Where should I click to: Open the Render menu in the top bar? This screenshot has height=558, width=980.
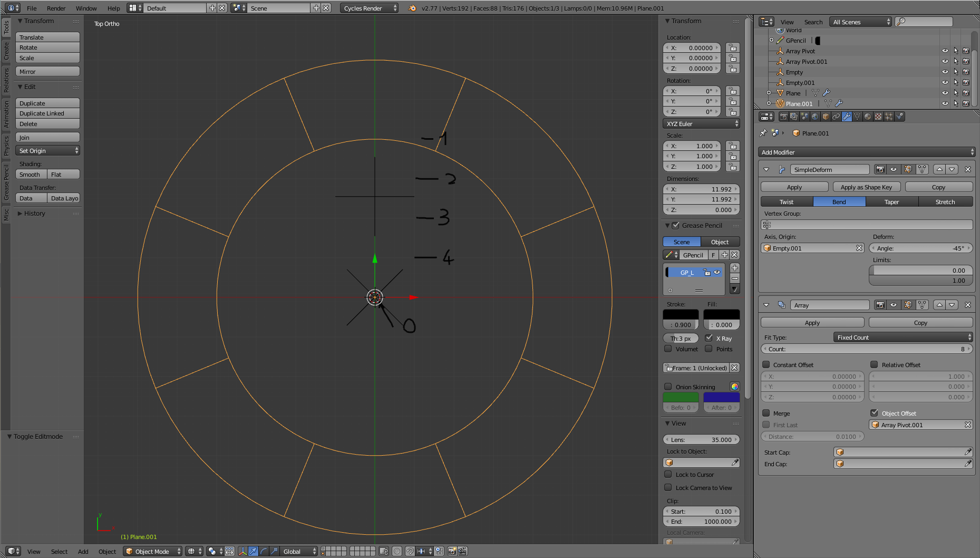point(56,8)
